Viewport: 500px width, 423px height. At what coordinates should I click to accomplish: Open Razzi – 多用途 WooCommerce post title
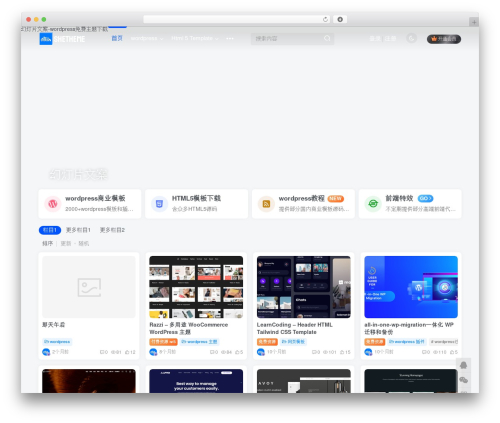(x=189, y=328)
